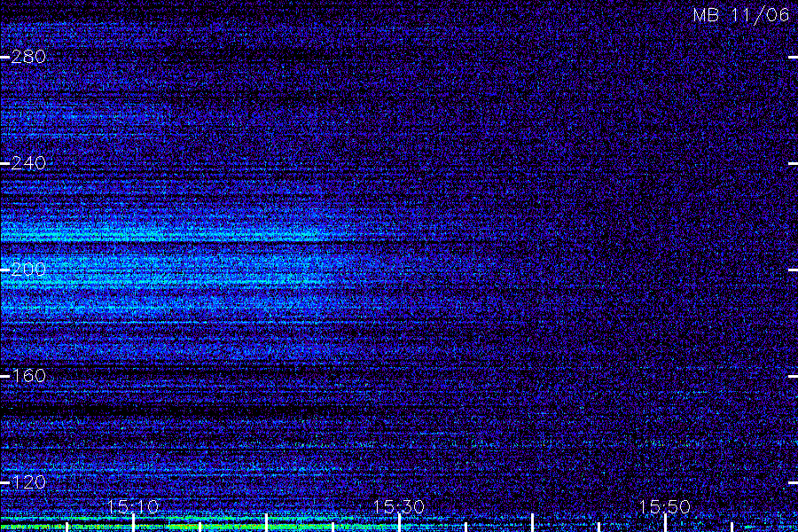798x532 pixels.
Task: Click the 120 frequency axis label
Action: click(28, 482)
